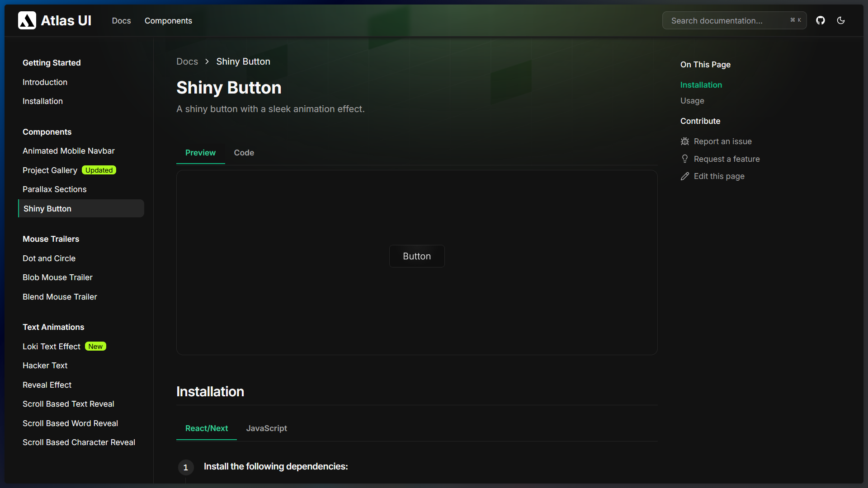
Task: Click the step 1 number badge
Action: (x=186, y=467)
